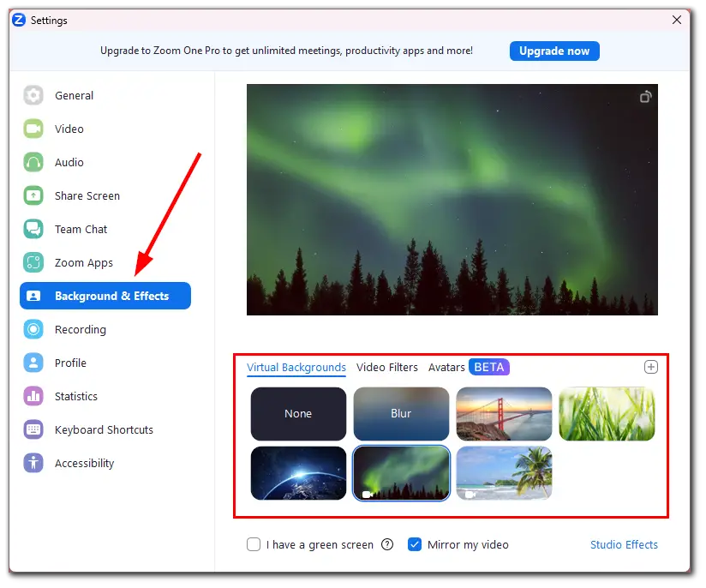The width and height of the screenshot is (706, 588).
Task: Open the Recording icon
Action: tap(33, 329)
